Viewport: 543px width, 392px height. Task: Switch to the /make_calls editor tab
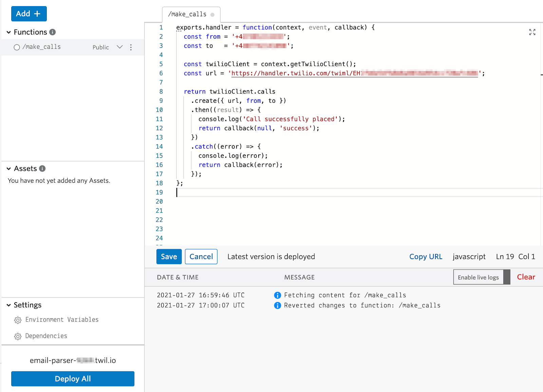(191, 14)
